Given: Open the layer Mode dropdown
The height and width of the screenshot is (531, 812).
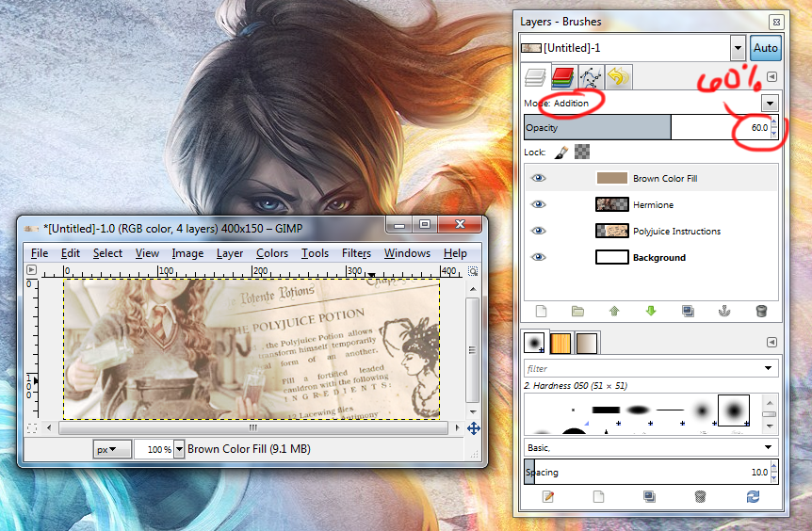Looking at the screenshot, I should tap(770, 103).
